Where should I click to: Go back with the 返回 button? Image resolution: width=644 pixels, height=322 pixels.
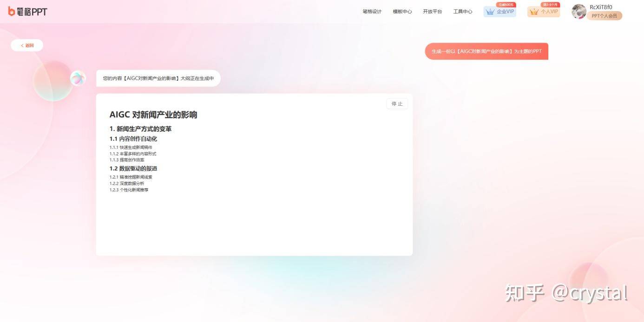click(27, 45)
